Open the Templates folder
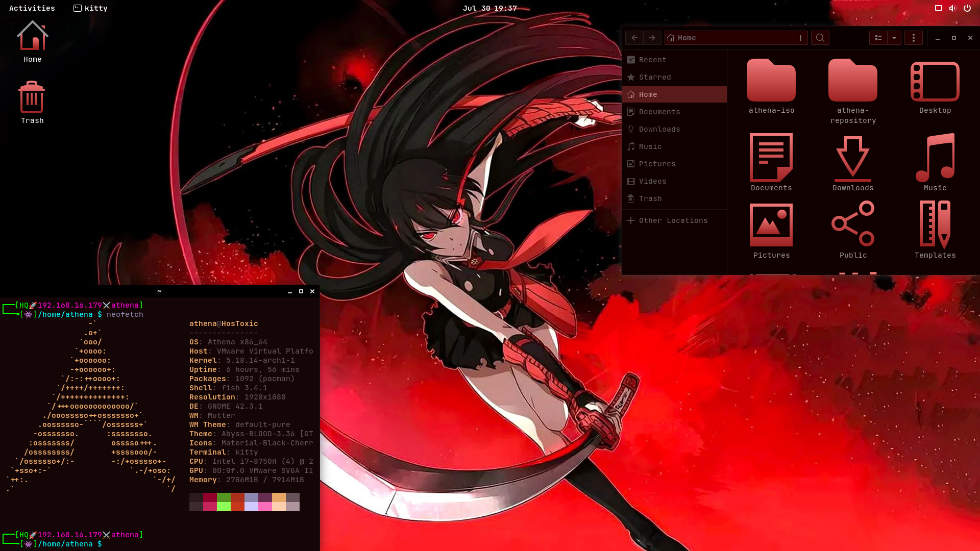This screenshot has width=980, height=551. (935, 224)
